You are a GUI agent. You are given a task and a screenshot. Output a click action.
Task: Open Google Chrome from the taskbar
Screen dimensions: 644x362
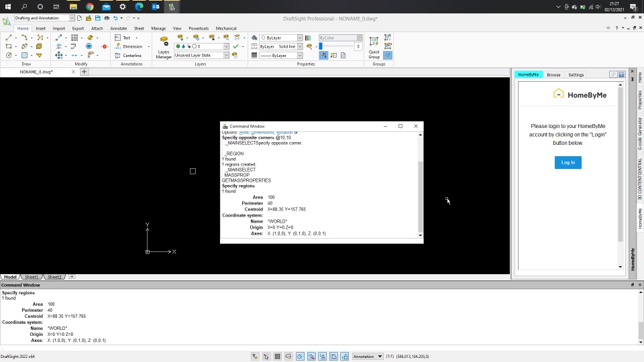(89, 7)
